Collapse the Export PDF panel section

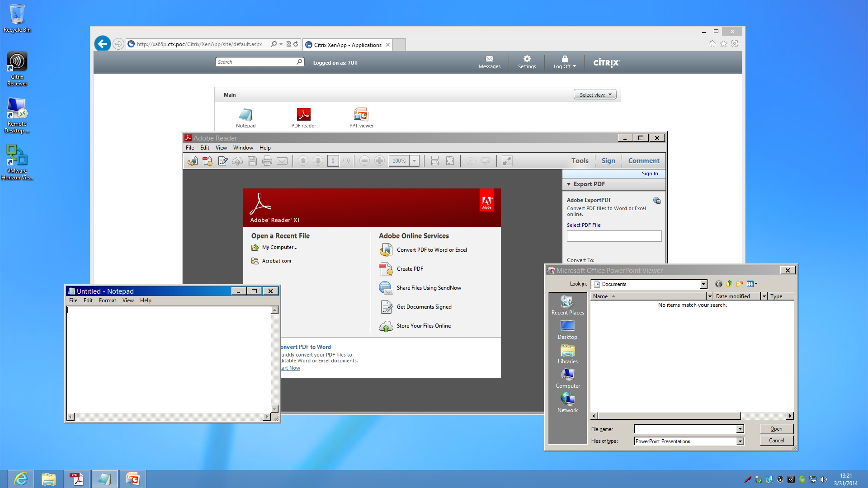tap(569, 184)
